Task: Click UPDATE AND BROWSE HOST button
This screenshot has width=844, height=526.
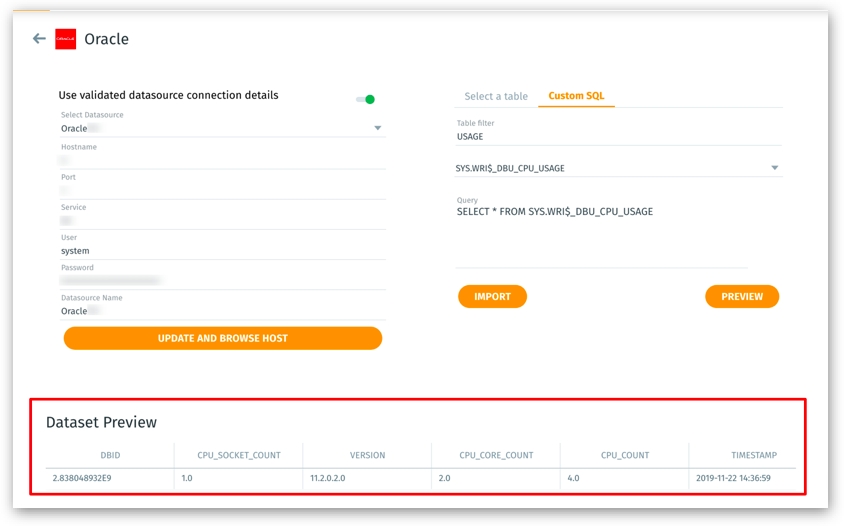Action: (x=222, y=338)
